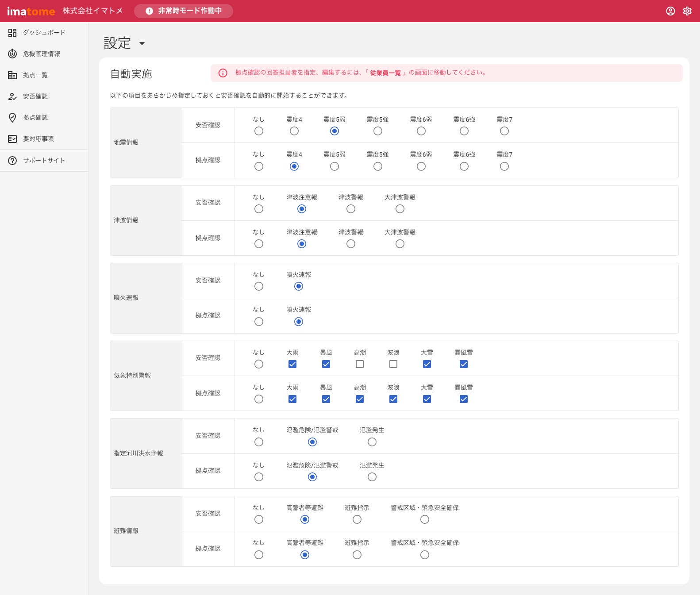700x595 pixels.
Task: Open the user account icon in header
Action: tap(670, 11)
